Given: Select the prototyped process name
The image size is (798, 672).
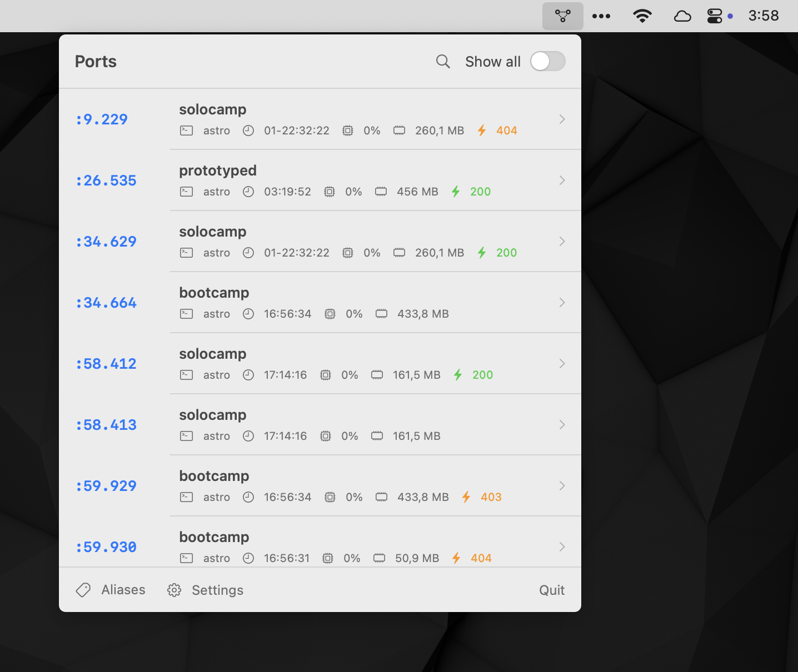Looking at the screenshot, I should [218, 170].
